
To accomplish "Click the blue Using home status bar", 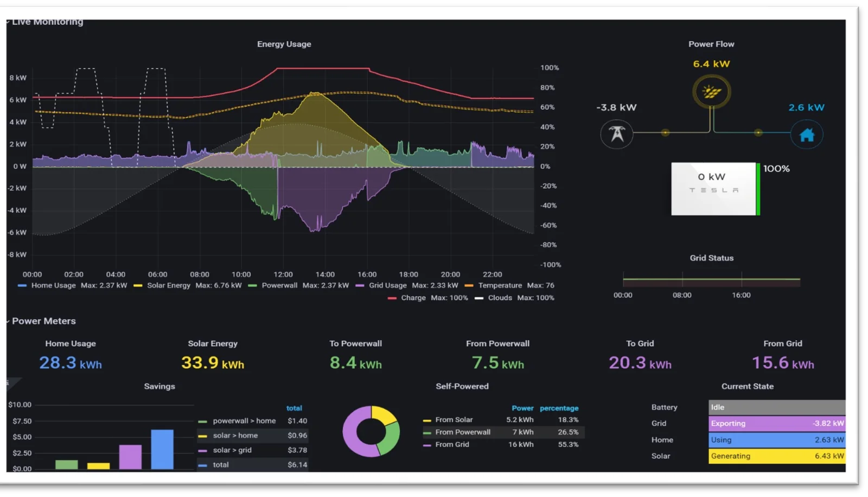I will pyautogui.click(x=777, y=440).
